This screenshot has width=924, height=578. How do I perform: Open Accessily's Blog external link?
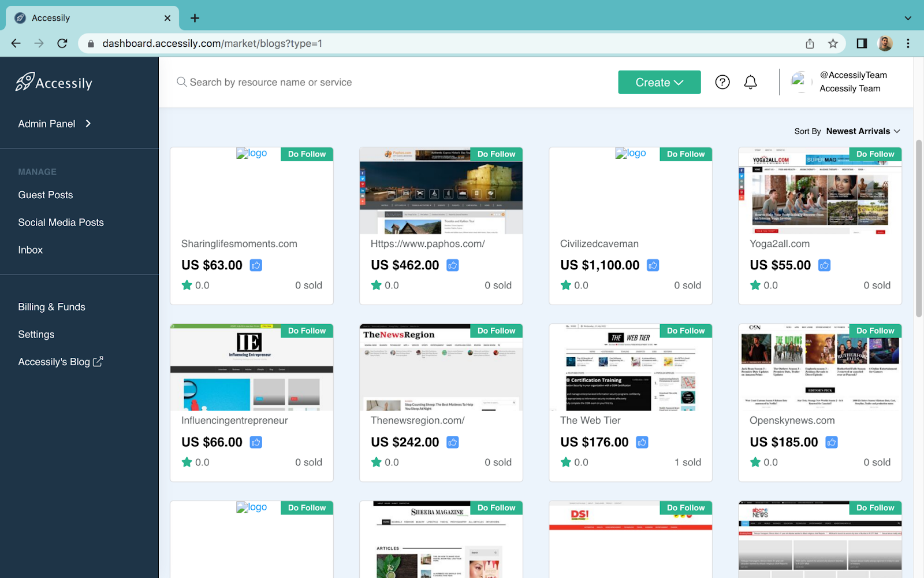(x=61, y=362)
